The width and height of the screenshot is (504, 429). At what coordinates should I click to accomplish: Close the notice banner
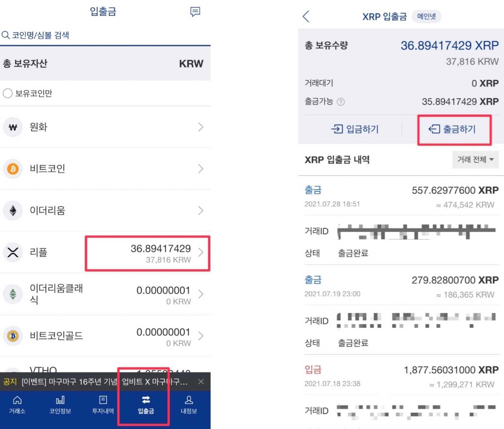click(201, 381)
